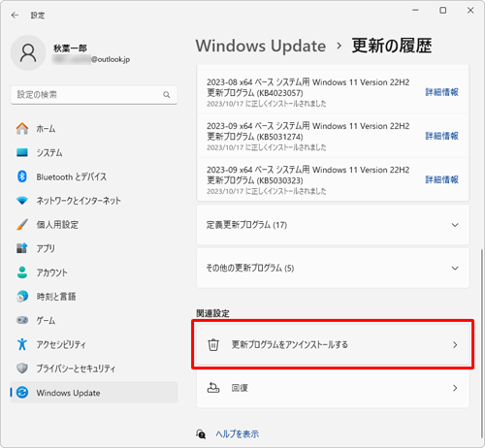Open 個人用設定 page
The height and width of the screenshot is (448, 485).
94,224
